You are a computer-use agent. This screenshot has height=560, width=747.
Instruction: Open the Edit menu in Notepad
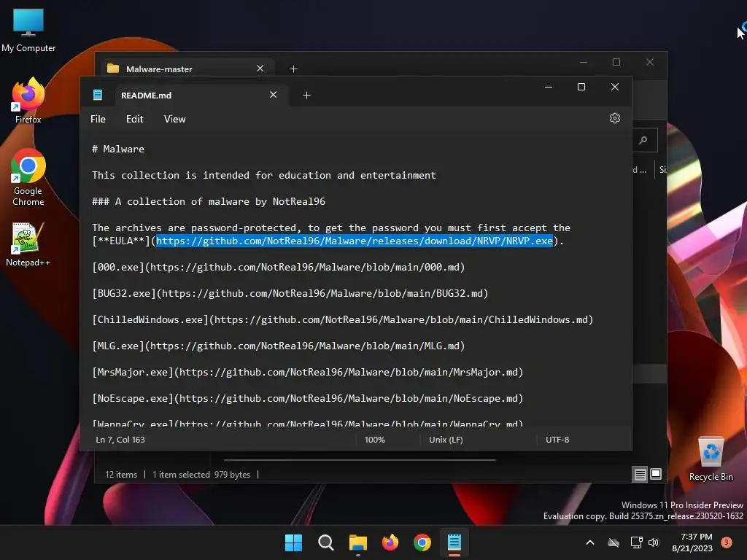coord(134,119)
